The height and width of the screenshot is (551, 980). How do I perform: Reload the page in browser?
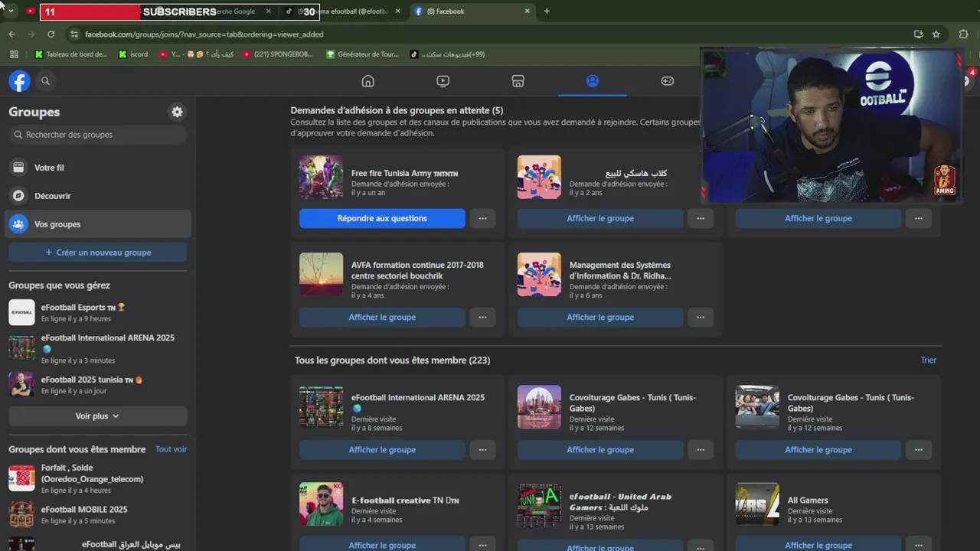[51, 34]
